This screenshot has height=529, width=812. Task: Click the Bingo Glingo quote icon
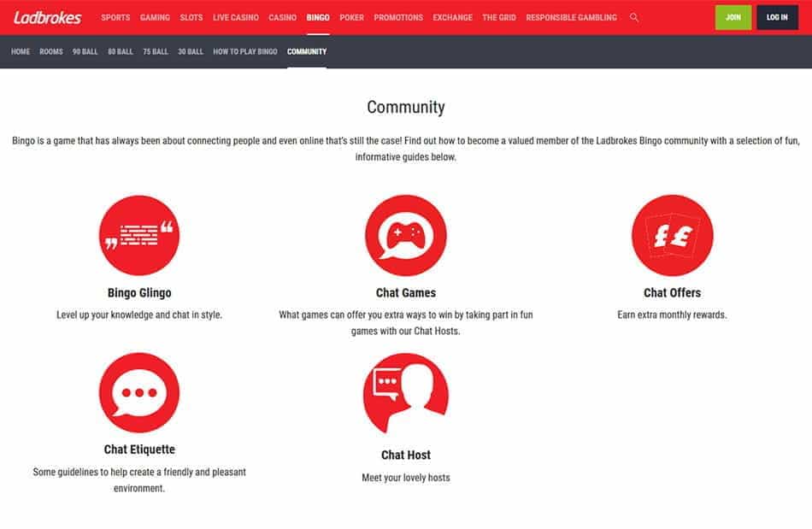pyautogui.click(x=139, y=236)
